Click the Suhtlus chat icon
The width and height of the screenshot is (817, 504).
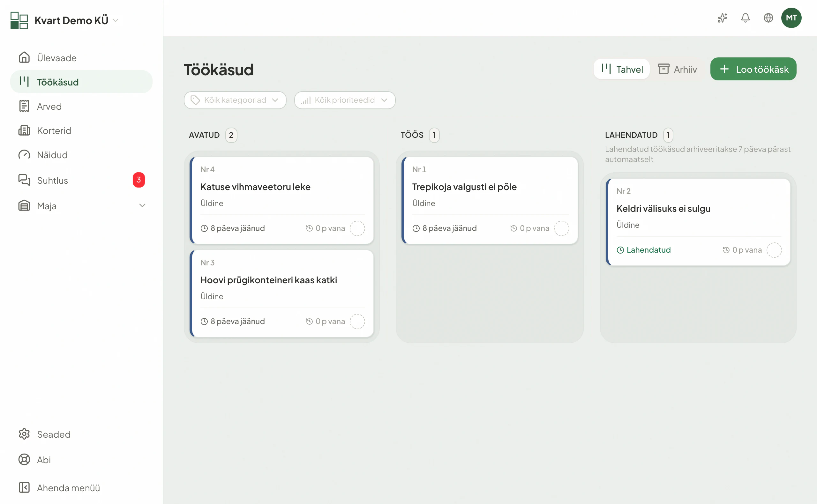24,180
